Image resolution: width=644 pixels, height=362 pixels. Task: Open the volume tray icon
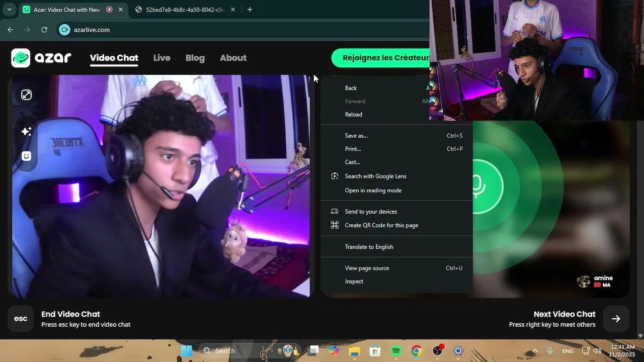[597, 351]
